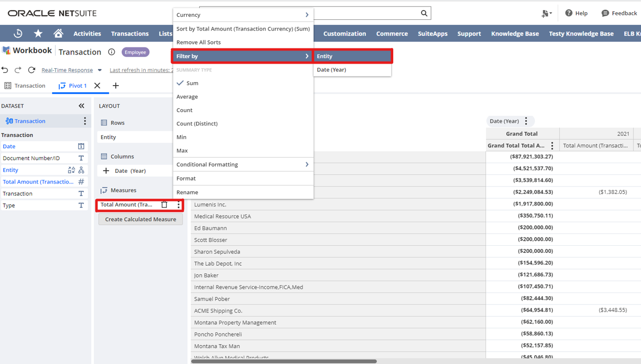The image size is (641, 364).
Task: Select the Sum summary type
Action: (x=243, y=83)
